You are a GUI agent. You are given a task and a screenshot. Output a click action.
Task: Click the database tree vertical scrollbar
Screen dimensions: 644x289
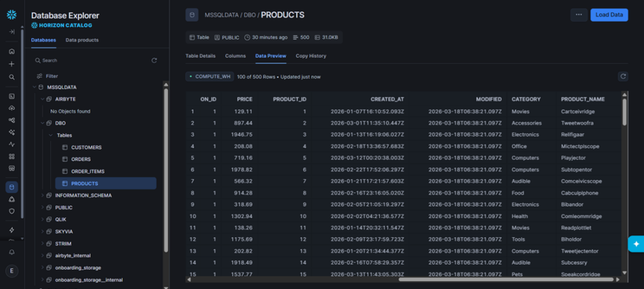tap(166, 170)
